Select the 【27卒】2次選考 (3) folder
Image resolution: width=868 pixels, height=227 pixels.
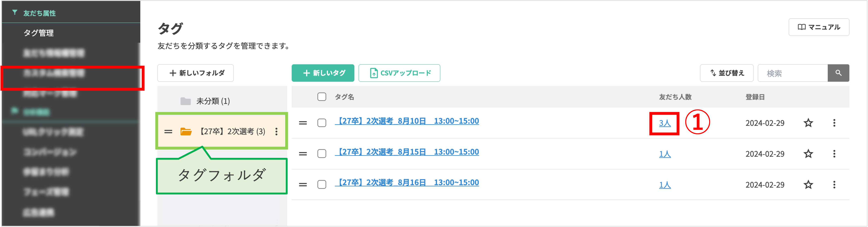[x=232, y=131]
